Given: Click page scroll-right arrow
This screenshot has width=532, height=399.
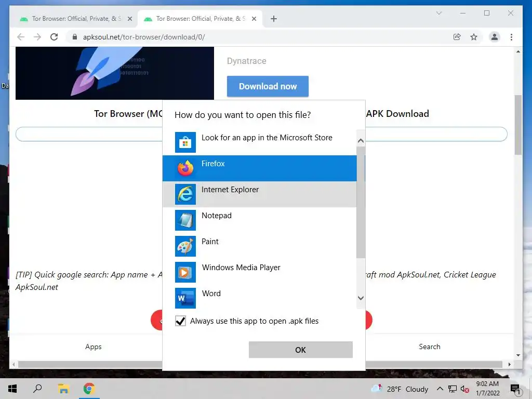Looking at the screenshot, I should coord(509,364).
